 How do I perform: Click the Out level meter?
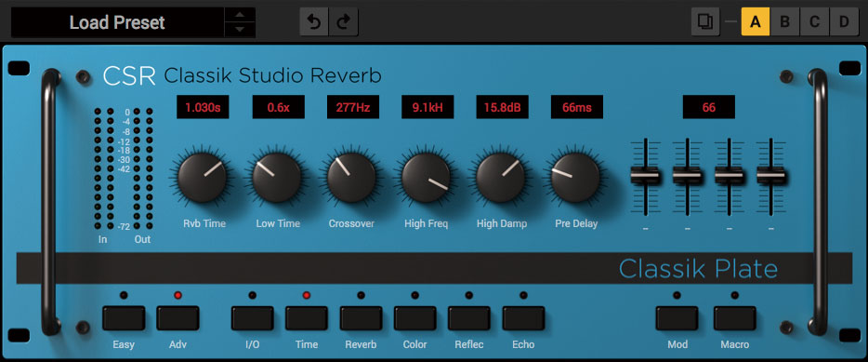tap(142, 168)
